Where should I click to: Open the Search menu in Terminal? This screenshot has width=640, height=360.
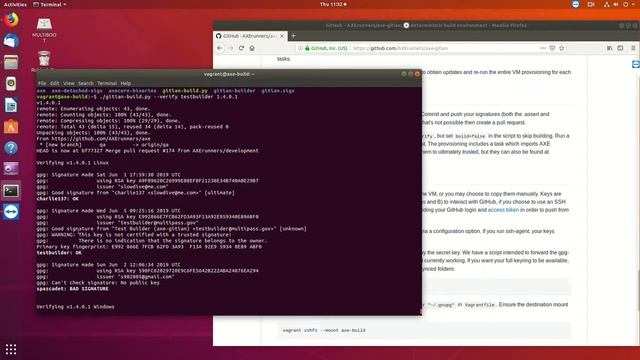point(86,83)
